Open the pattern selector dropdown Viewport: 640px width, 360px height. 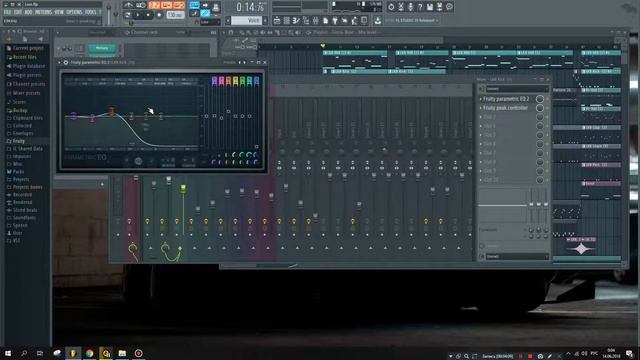tap(247, 20)
